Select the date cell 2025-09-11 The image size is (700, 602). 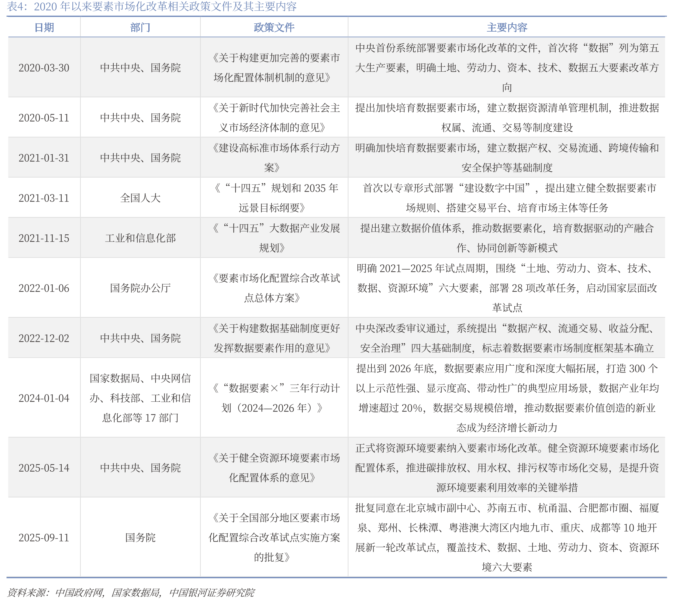[x=44, y=538]
